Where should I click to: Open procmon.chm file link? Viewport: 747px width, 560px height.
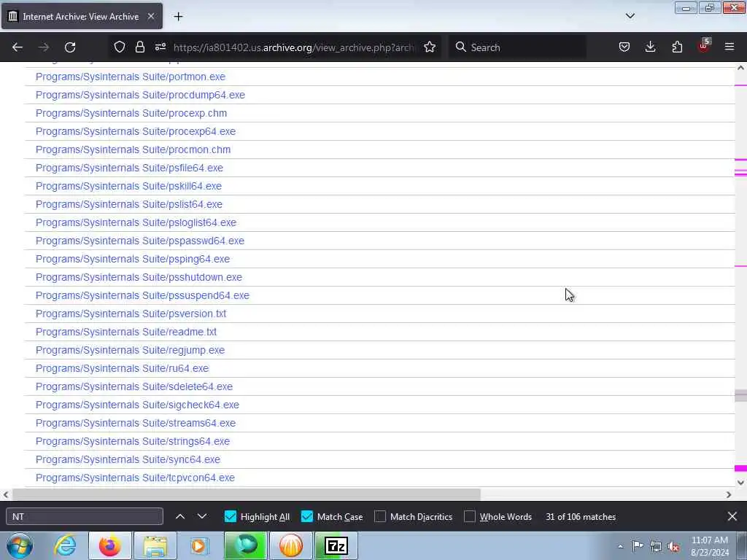133,149
